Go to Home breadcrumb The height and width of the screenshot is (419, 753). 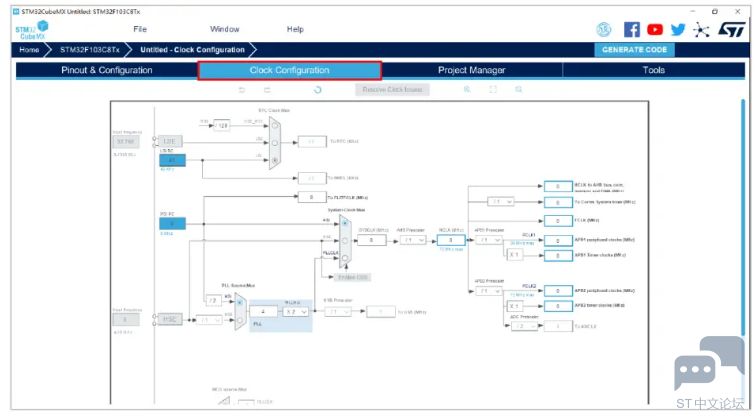(x=29, y=49)
